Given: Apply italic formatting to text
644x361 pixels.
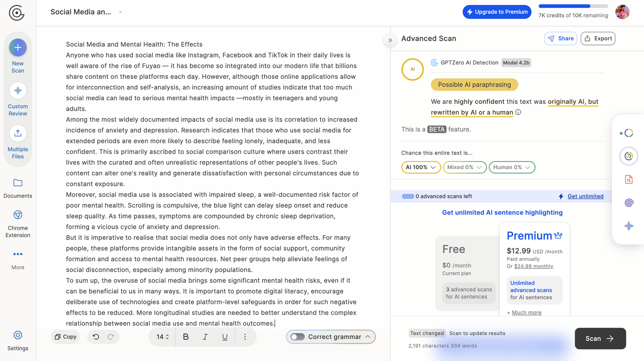Looking at the screenshot, I should tap(205, 337).
